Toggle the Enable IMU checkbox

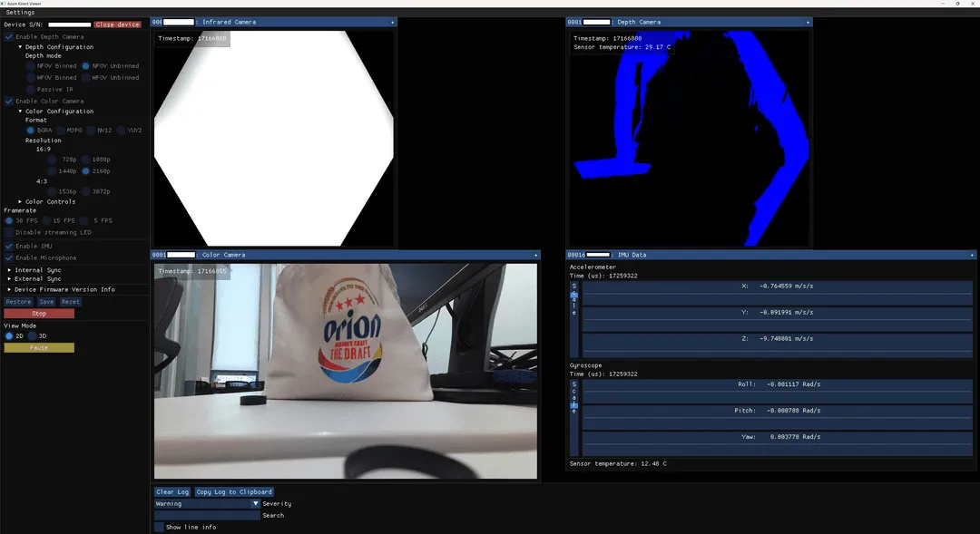[x=9, y=246]
